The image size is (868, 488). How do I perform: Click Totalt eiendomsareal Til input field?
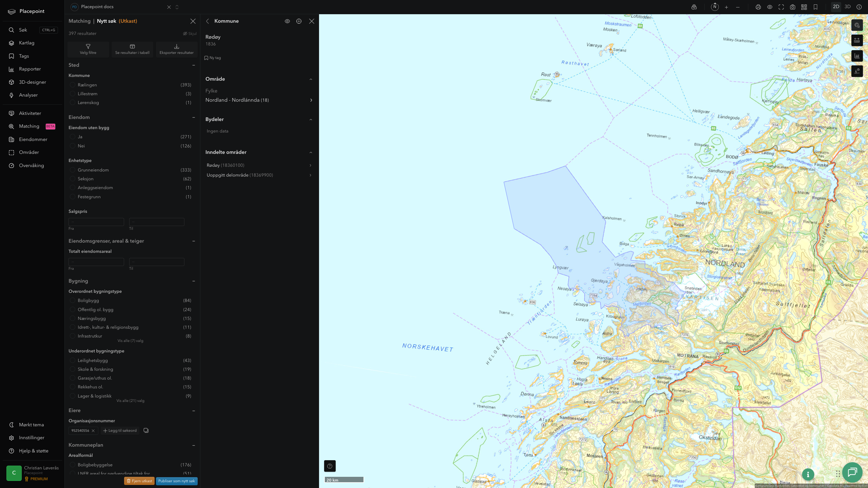[x=157, y=262]
